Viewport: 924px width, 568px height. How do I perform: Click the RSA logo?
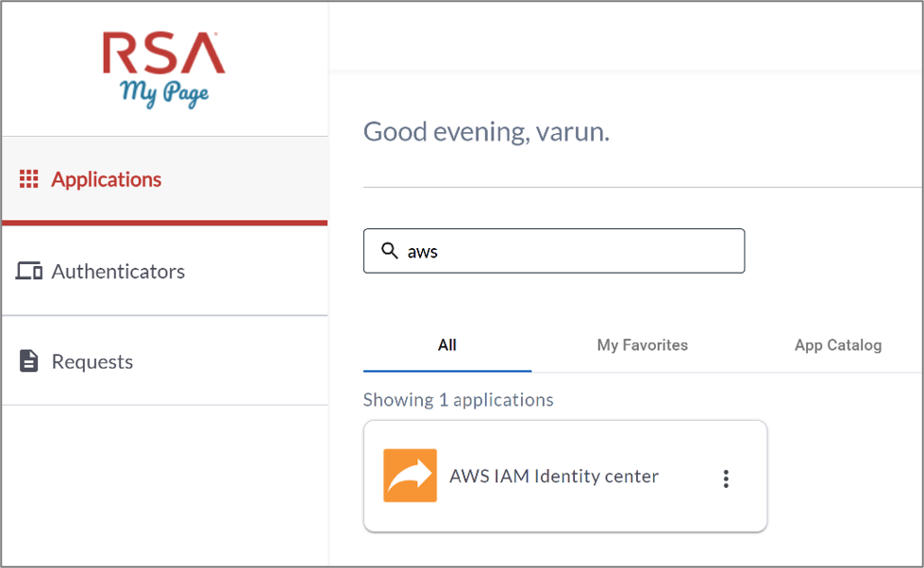coord(164,53)
